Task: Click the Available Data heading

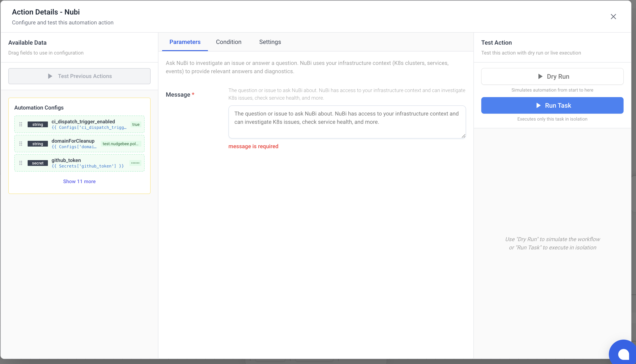Action: tap(27, 43)
